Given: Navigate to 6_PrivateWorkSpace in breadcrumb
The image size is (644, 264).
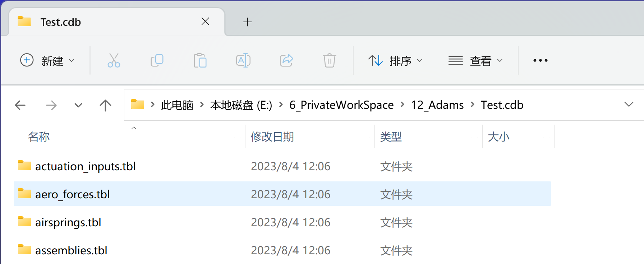Looking at the screenshot, I should tap(341, 105).
